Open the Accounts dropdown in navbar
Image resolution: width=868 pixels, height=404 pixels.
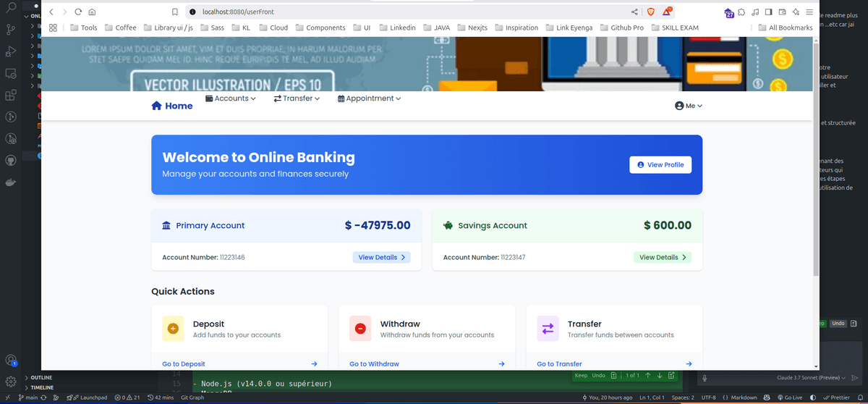point(231,98)
